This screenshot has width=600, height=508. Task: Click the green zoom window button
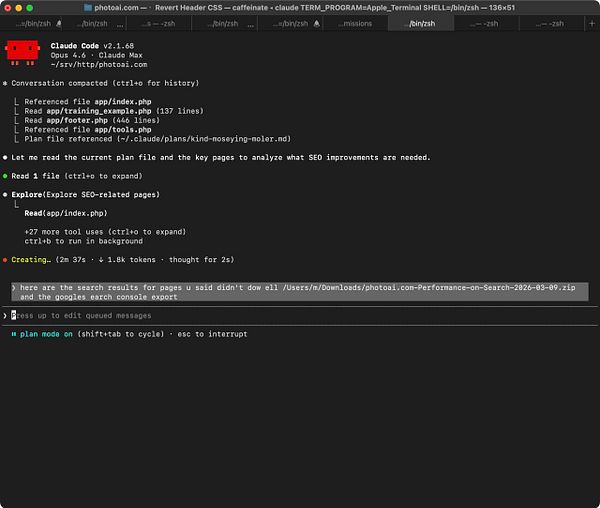pyautogui.click(x=30, y=8)
